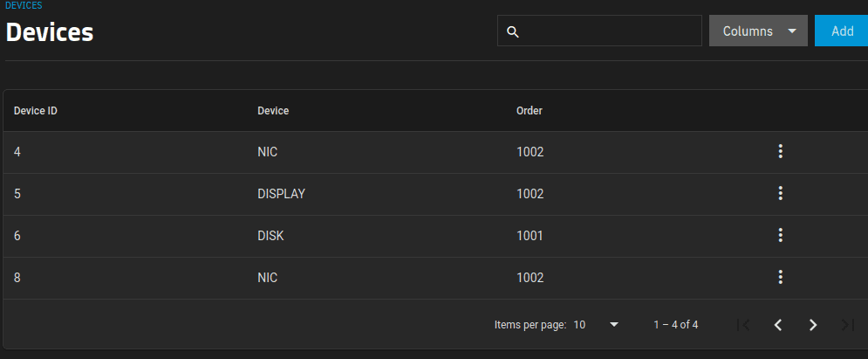Viewport: 868px width, 359px height.
Task: Open the options menu for Device ID 8
Action: (x=780, y=277)
